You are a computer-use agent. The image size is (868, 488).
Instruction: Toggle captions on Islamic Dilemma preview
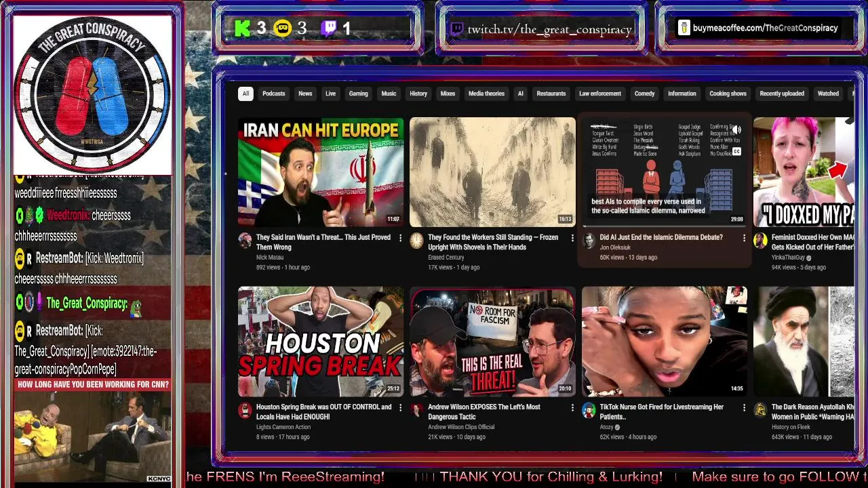click(x=736, y=152)
